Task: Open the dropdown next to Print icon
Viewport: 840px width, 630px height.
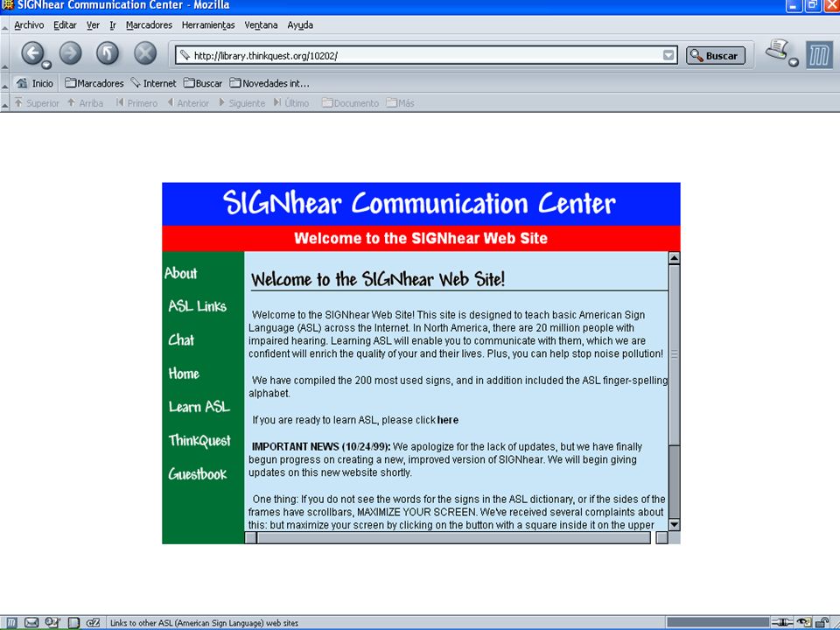Action: point(794,63)
